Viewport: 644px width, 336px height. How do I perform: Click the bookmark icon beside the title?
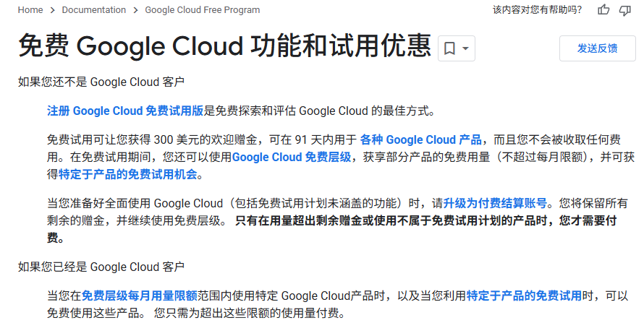[x=449, y=48]
